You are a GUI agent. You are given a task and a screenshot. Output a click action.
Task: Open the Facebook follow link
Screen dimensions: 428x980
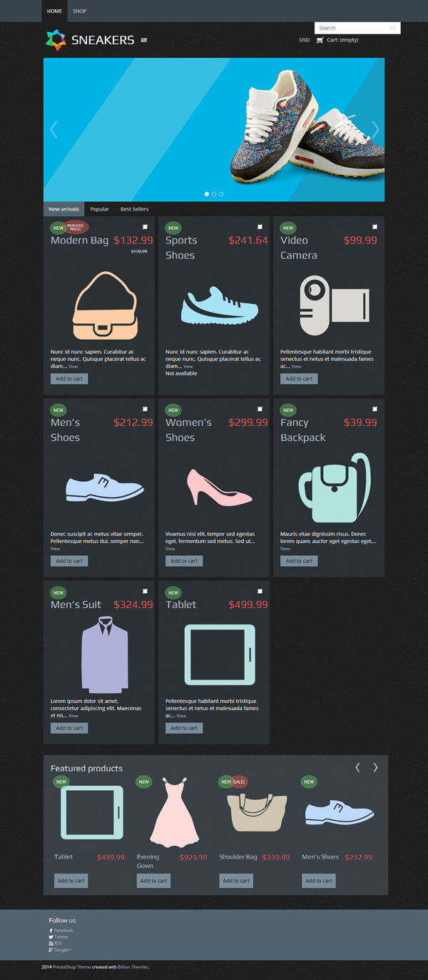pyautogui.click(x=61, y=931)
